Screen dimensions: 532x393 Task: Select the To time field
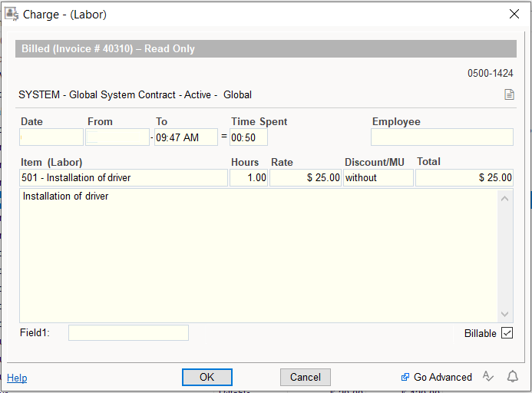(x=186, y=137)
